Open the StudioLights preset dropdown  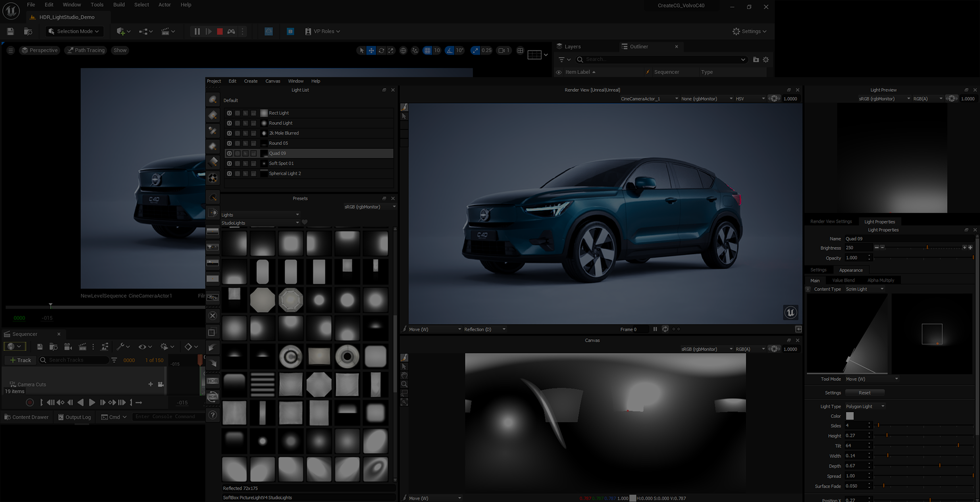click(260, 223)
